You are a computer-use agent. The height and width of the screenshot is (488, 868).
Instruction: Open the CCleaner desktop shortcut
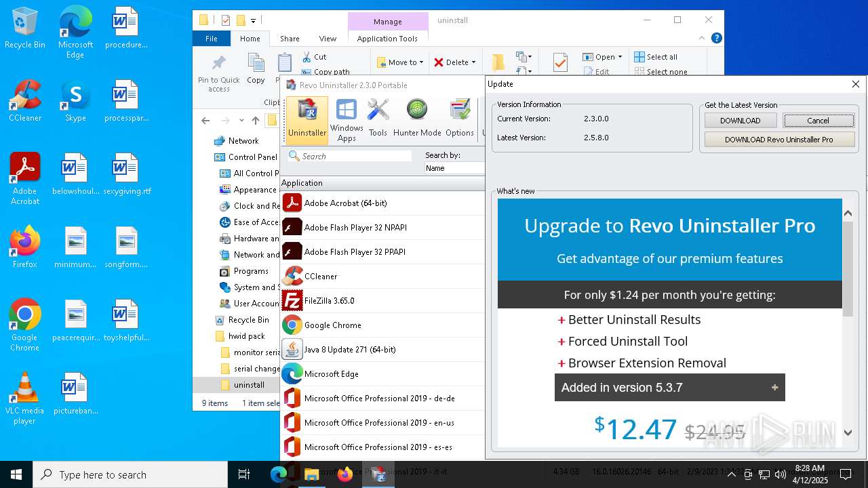(x=25, y=102)
